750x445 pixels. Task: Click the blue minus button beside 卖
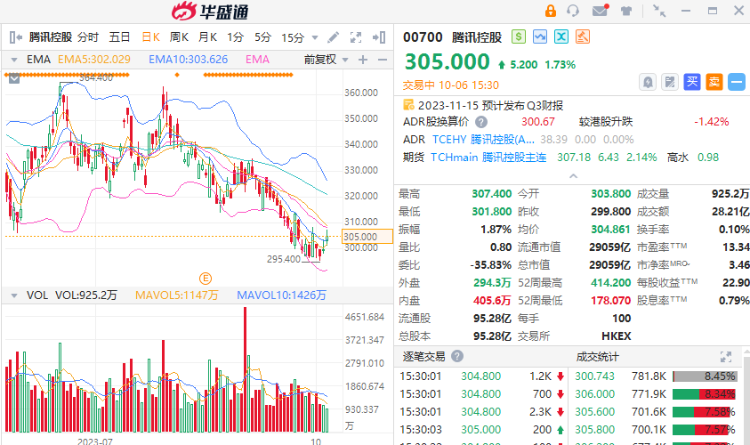(737, 82)
